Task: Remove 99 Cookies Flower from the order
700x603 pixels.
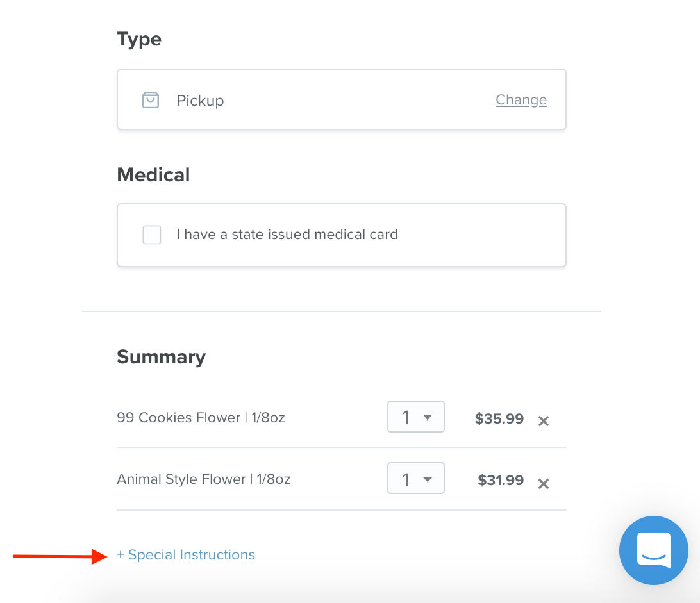Action: [x=544, y=421]
